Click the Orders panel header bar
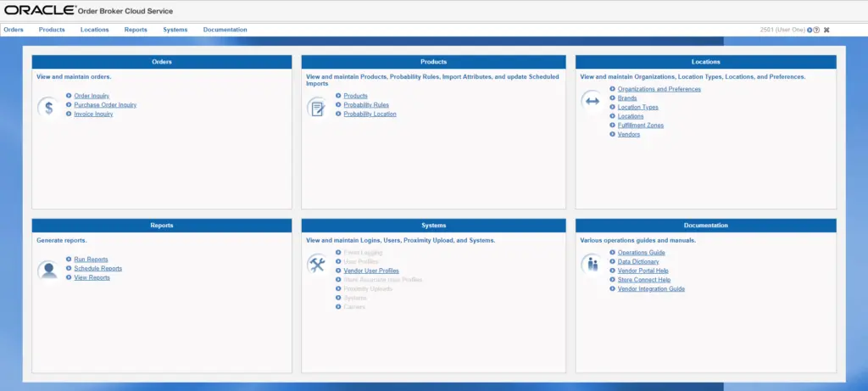Image resolution: width=868 pixels, height=391 pixels. pos(162,62)
